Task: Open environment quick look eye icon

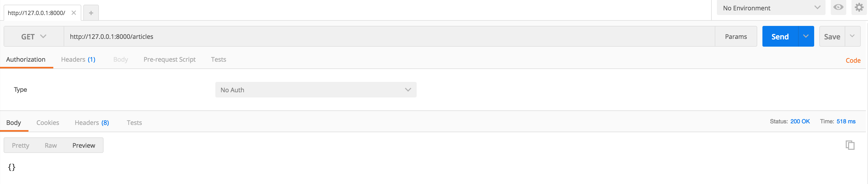Action: pos(838,8)
